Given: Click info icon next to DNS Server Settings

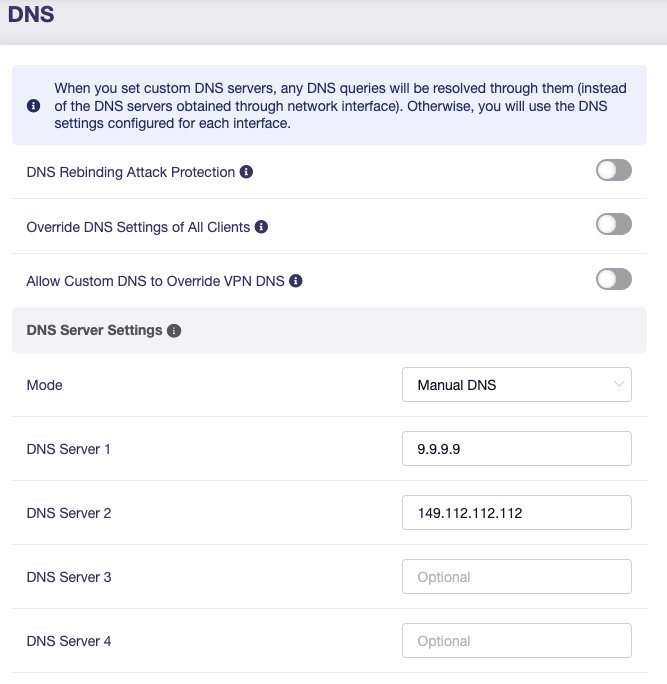Looking at the screenshot, I should click(x=174, y=330).
